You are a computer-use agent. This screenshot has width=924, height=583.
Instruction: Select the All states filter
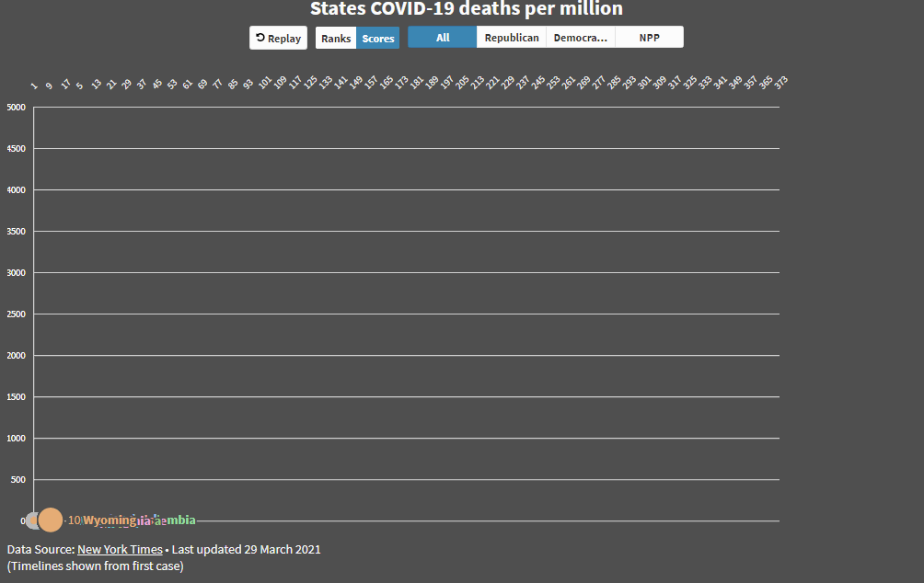pos(443,37)
